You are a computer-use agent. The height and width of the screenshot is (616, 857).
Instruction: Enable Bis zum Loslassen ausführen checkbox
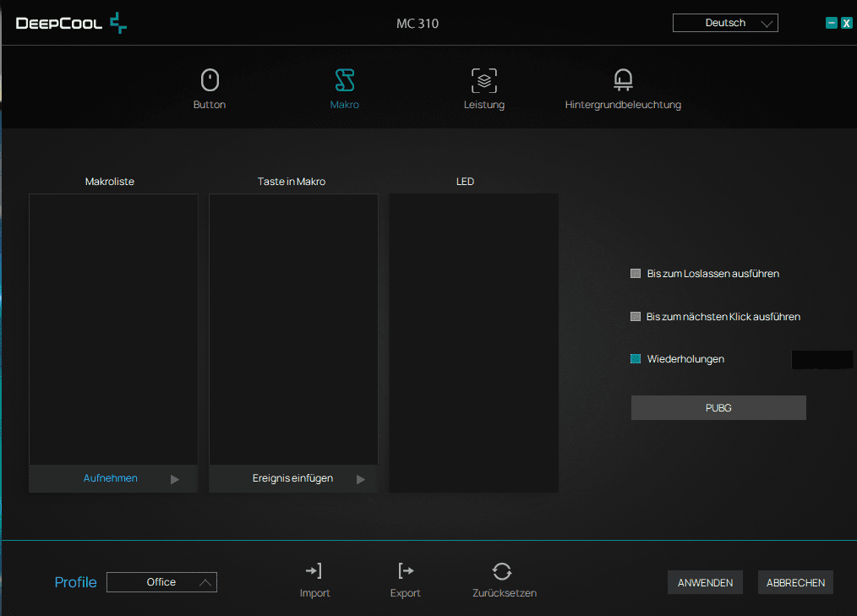(635, 273)
